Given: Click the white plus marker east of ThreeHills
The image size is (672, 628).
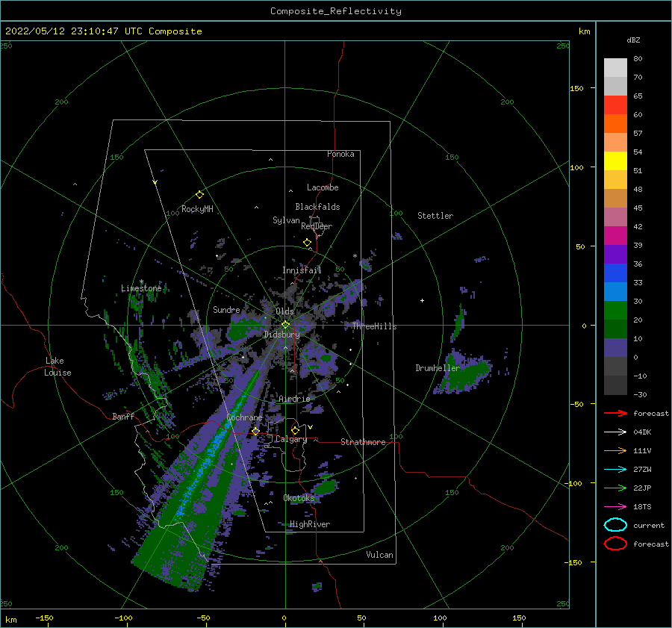Looking at the screenshot, I should (x=422, y=300).
